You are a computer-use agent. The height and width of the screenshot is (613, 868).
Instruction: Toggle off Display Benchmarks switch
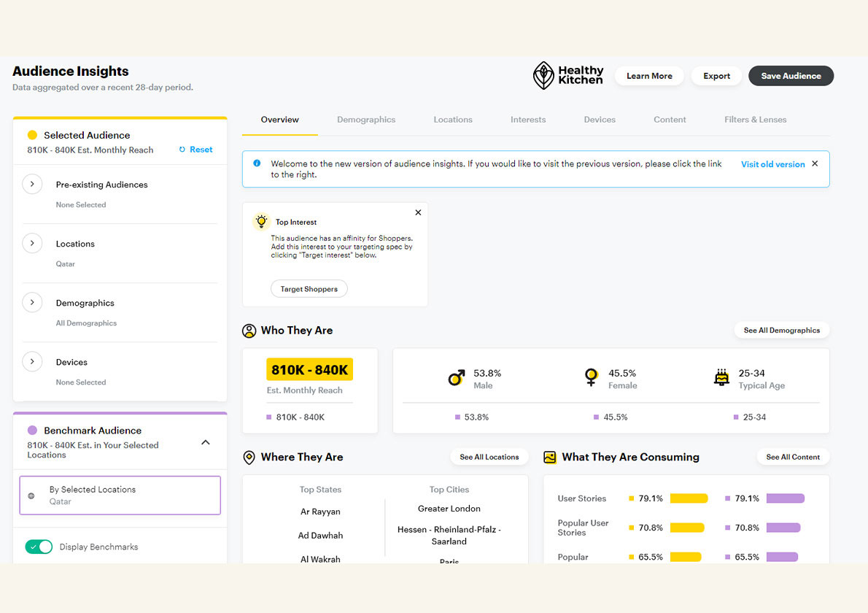[x=39, y=547]
